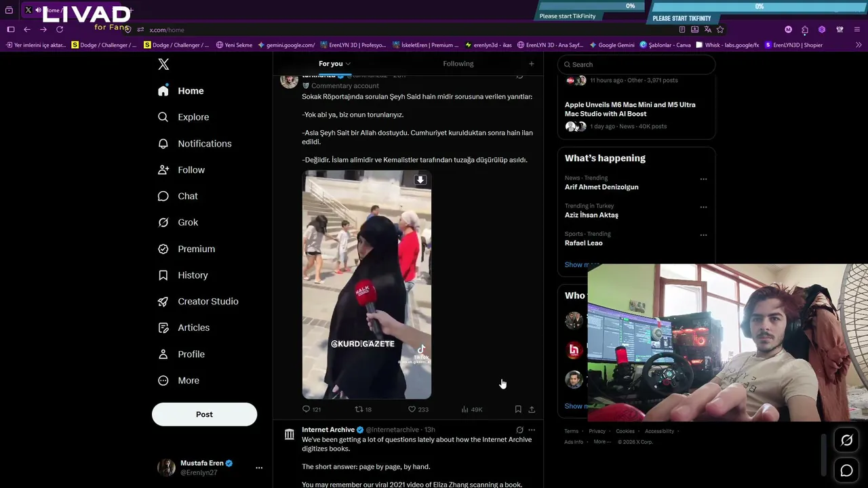
Task: Click the translate icon in the address bar
Action: tap(707, 30)
